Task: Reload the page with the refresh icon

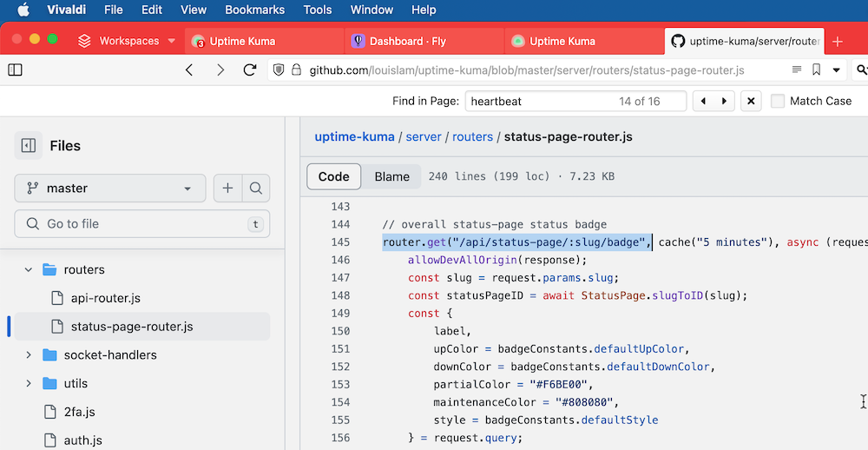Action: (250, 69)
